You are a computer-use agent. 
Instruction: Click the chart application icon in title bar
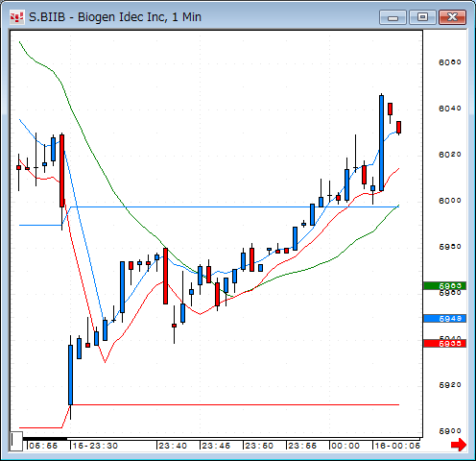[16, 17]
